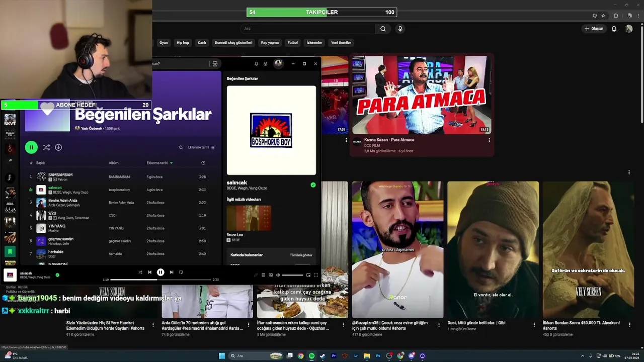Play the 7/20 track by Yung Ouzo
644x362 pixels.
pos(121,215)
